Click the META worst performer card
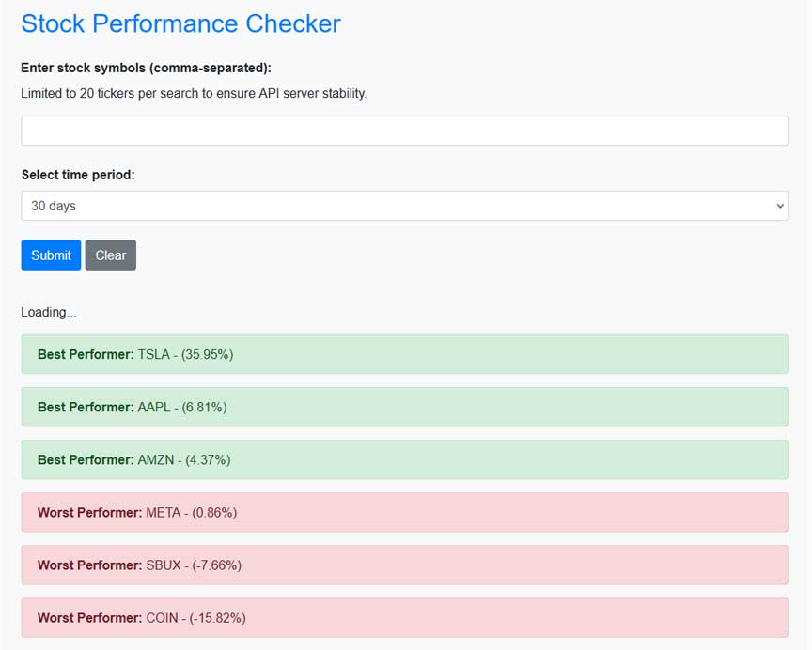This screenshot has width=812, height=650. 404,513
